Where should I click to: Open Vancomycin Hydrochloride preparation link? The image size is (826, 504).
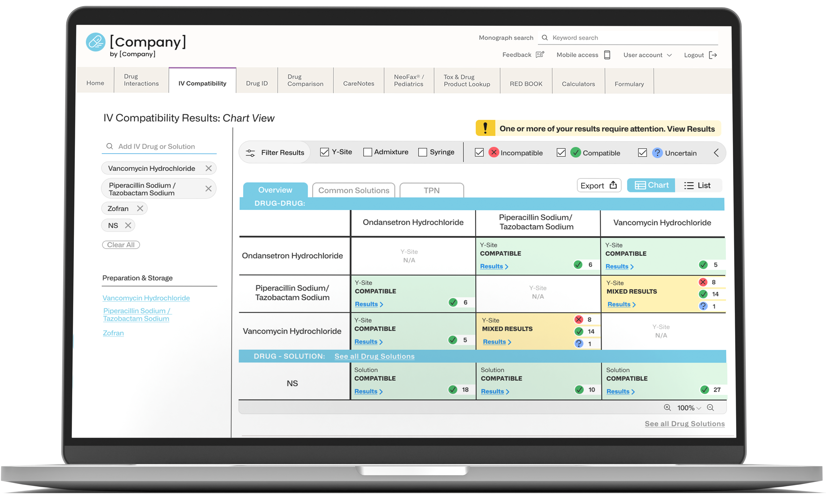[x=146, y=298]
